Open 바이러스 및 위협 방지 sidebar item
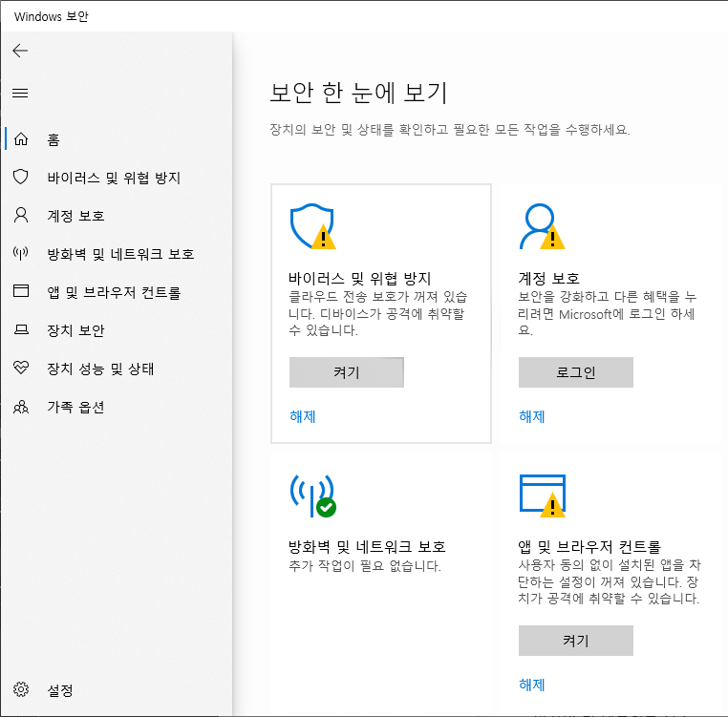Image resolution: width=728 pixels, height=717 pixels. 114,178
